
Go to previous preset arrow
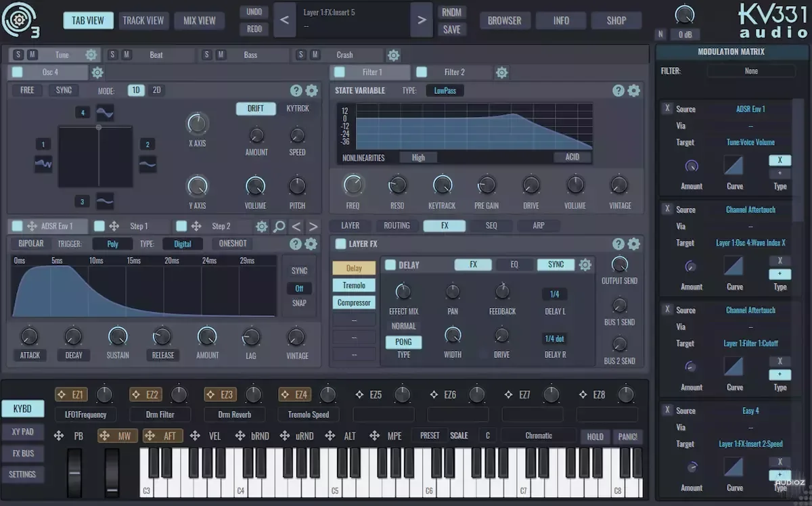285,20
